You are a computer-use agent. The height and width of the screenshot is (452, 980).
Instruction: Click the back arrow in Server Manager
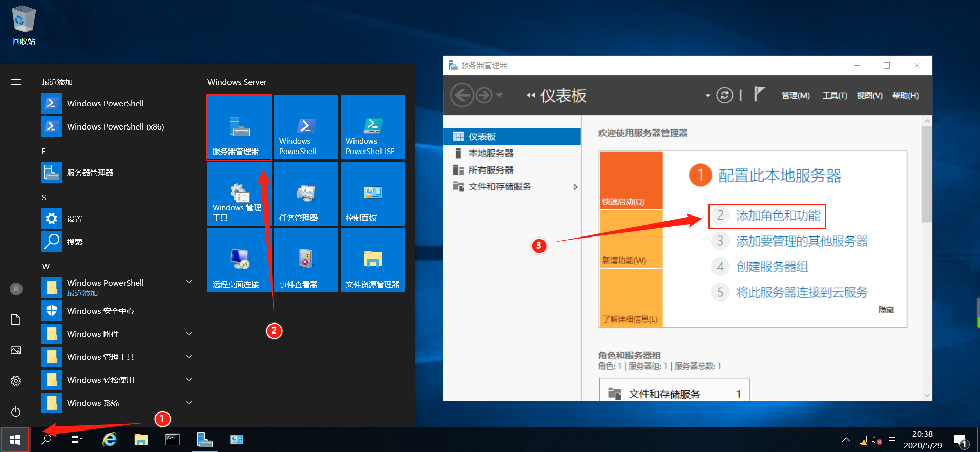[x=462, y=95]
